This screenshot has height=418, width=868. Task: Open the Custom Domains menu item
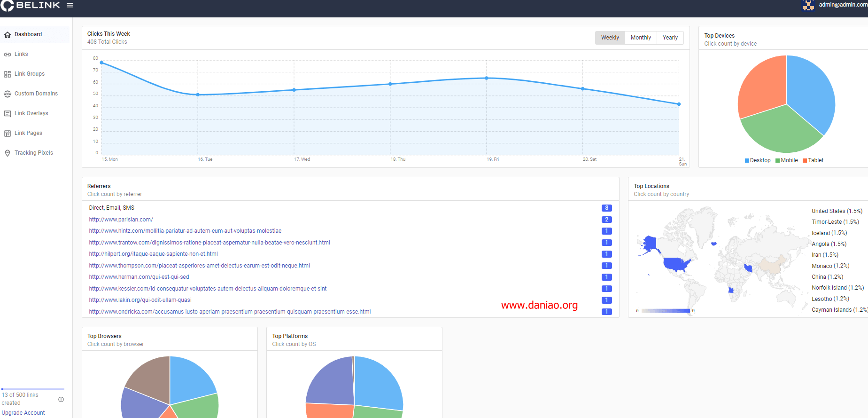35,94
